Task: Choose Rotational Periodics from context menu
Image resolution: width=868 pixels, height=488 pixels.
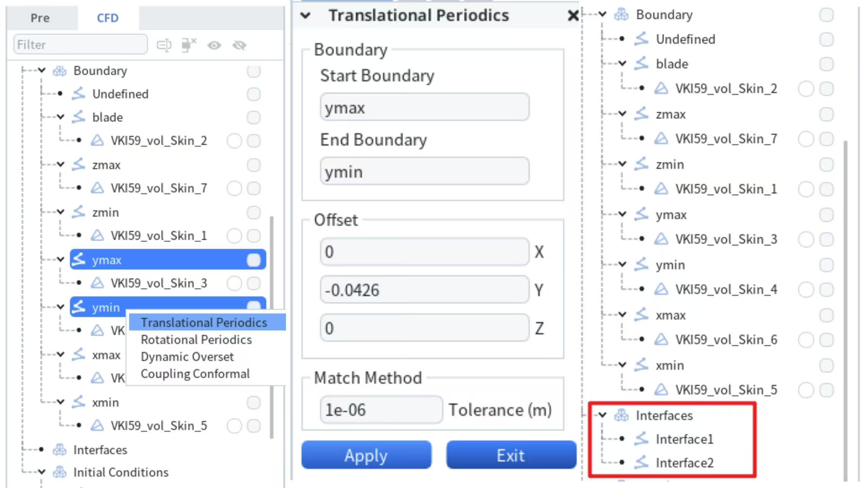Action: pos(196,340)
